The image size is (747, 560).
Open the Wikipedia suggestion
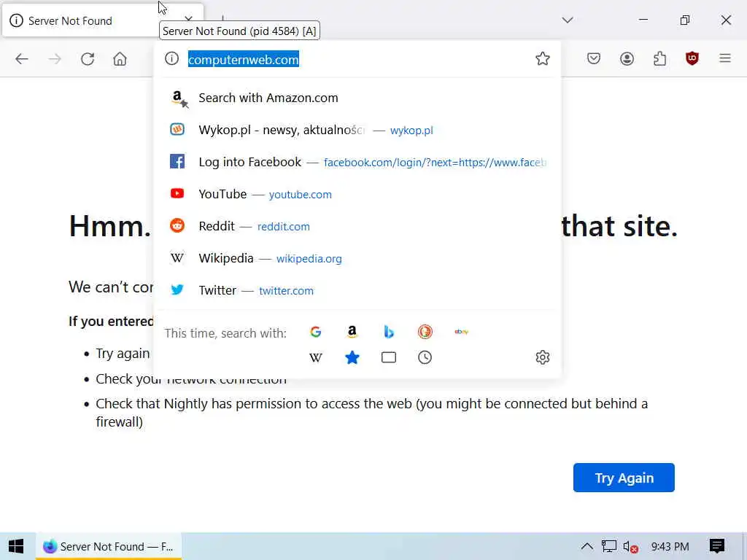point(356,258)
